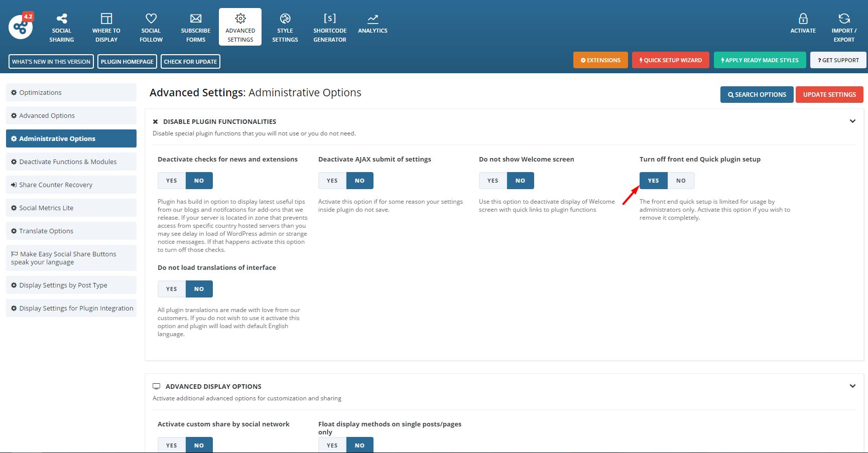Image resolution: width=868 pixels, height=453 pixels.
Task: Open Deactivate Functions & Modules sidebar item
Action: (x=71, y=162)
